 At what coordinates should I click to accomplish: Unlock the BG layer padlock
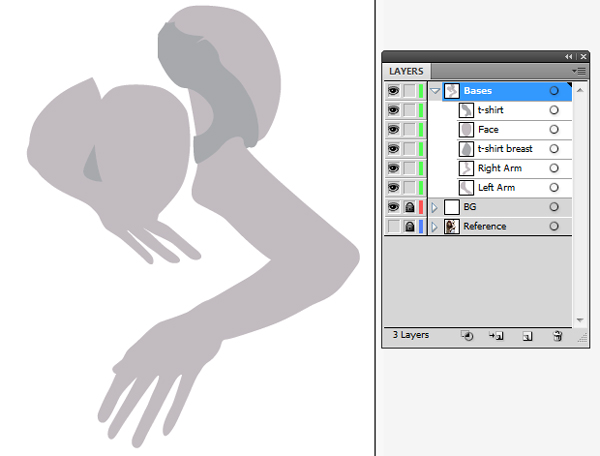pyautogui.click(x=409, y=207)
